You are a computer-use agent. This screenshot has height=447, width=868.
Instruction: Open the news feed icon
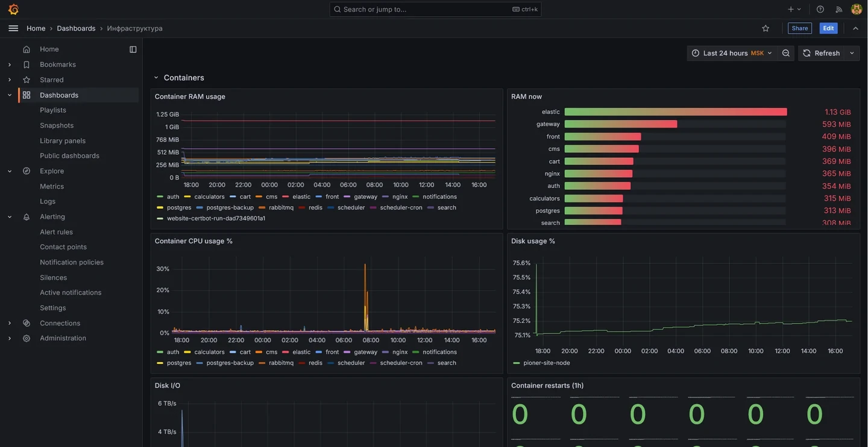pyautogui.click(x=839, y=9)
